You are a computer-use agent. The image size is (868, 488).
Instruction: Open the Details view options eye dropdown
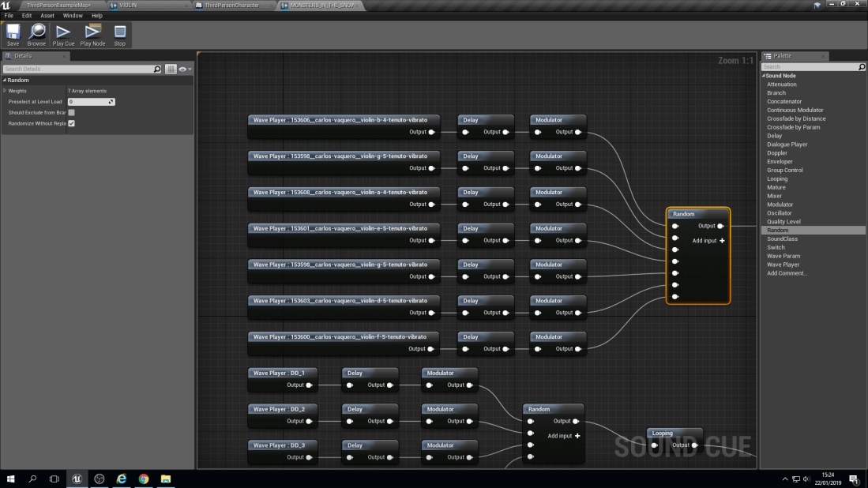pos(184,69)
